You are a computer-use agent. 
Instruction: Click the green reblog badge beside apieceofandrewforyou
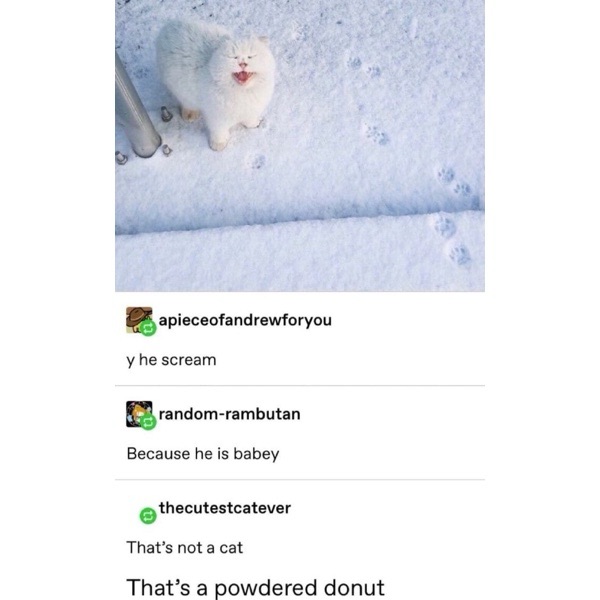(x=148, y=328)
